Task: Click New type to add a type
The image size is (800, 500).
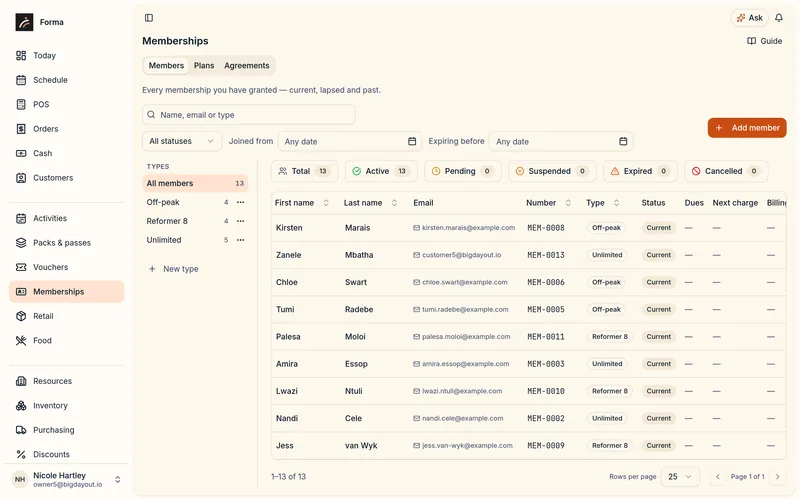Action: pos(173,269)
